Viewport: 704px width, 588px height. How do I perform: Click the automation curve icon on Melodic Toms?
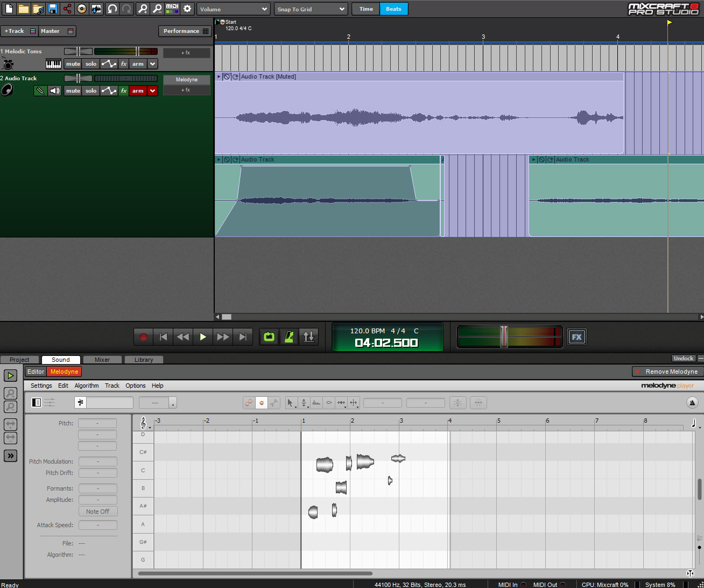click(109, 64)
